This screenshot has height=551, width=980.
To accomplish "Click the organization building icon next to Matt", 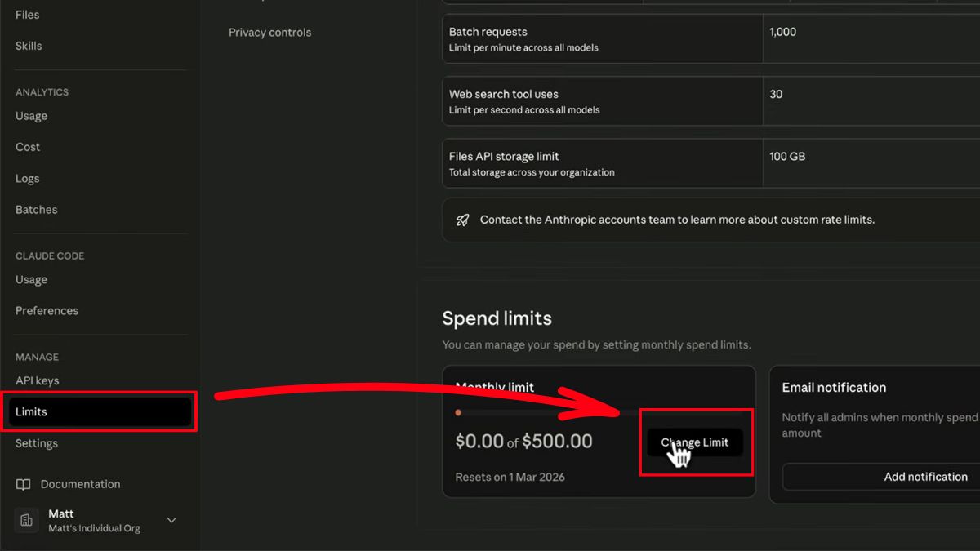I will [27, 520].
